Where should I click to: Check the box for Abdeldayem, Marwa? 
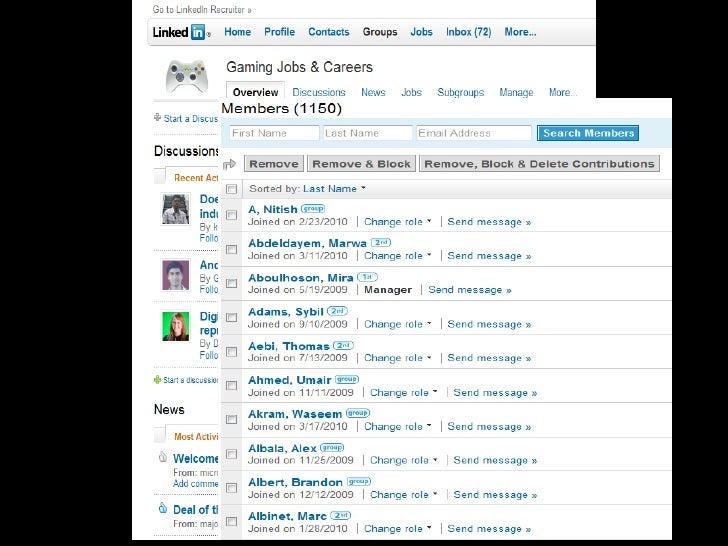click(231, 249)
